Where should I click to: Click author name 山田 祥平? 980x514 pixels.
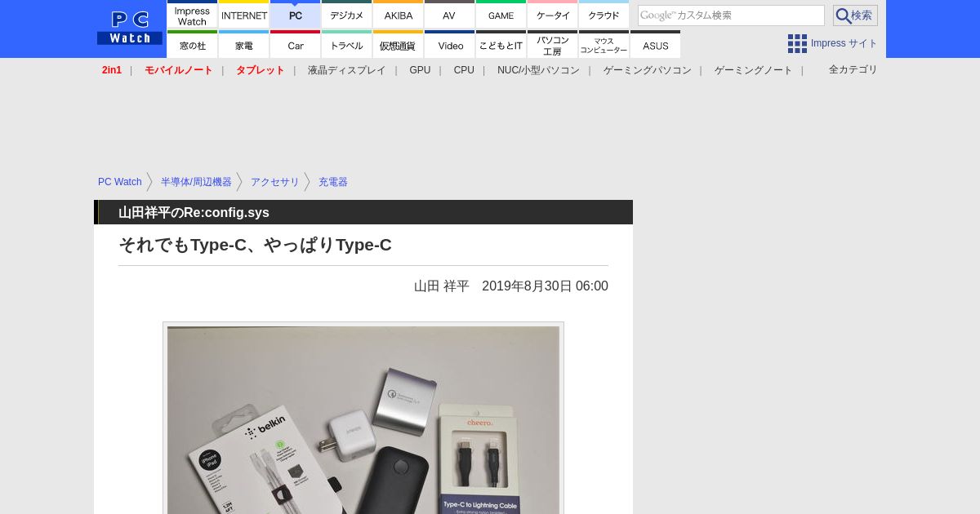442,286
